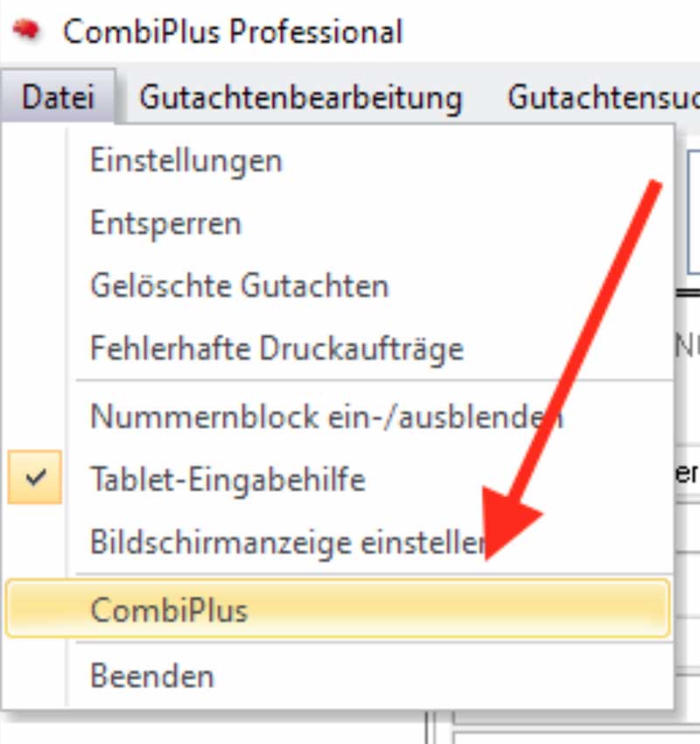Choose the highlighted CombiPlus entry
Viewport: 700px width, 744px height.
pyautogui.click(x=169, y=610)
